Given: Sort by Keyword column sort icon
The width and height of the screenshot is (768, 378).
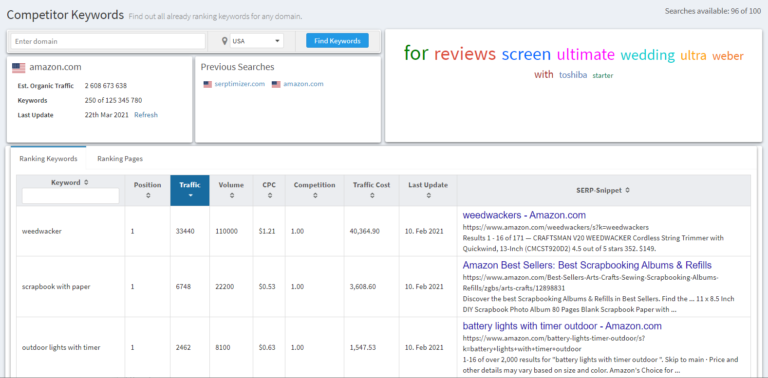Looking at the screenshot, I should click(x=86, y=182).
